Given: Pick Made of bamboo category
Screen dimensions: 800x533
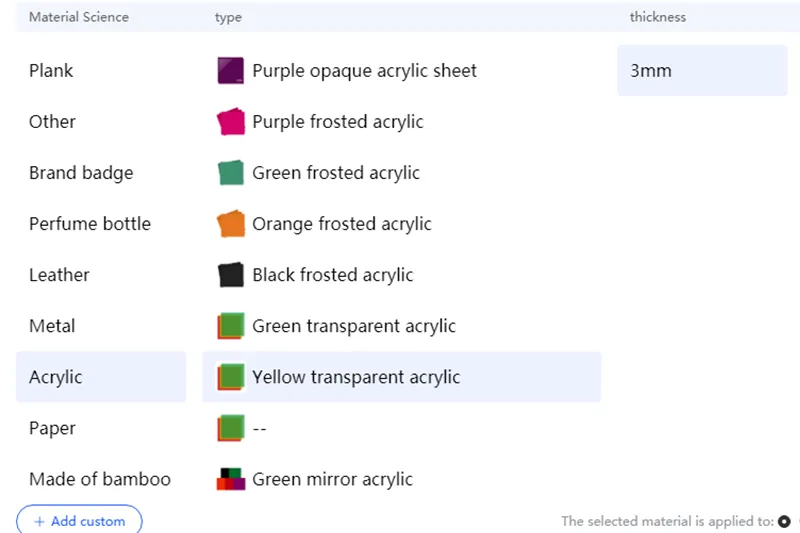Looking at the screenshot, I should (100, 479).
